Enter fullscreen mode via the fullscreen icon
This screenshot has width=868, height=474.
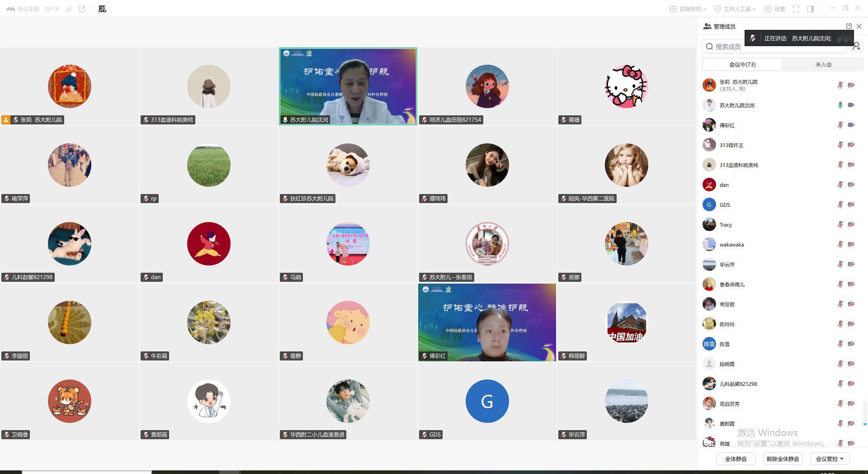(796, 9)
